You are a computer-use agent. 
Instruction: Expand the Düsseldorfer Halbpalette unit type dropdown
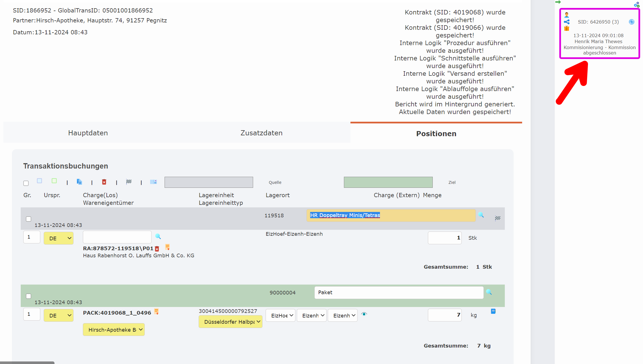(x=230, y=322)
